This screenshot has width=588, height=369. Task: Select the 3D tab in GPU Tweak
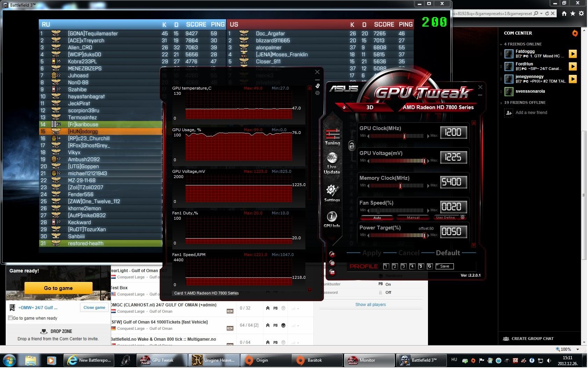[x=370, y=107]
